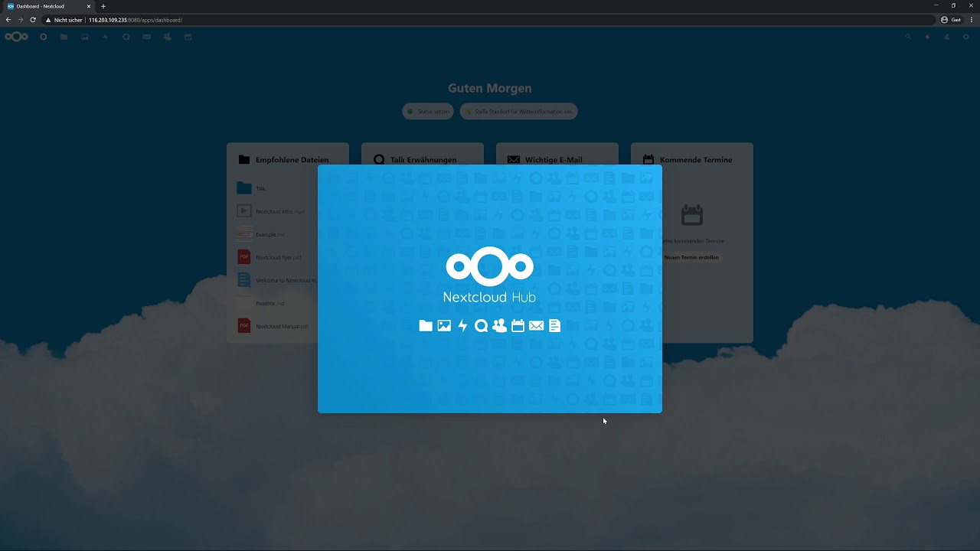Open contacts menu icon at header right
Viewport: 980px width, 551px height.
[946, 37]
